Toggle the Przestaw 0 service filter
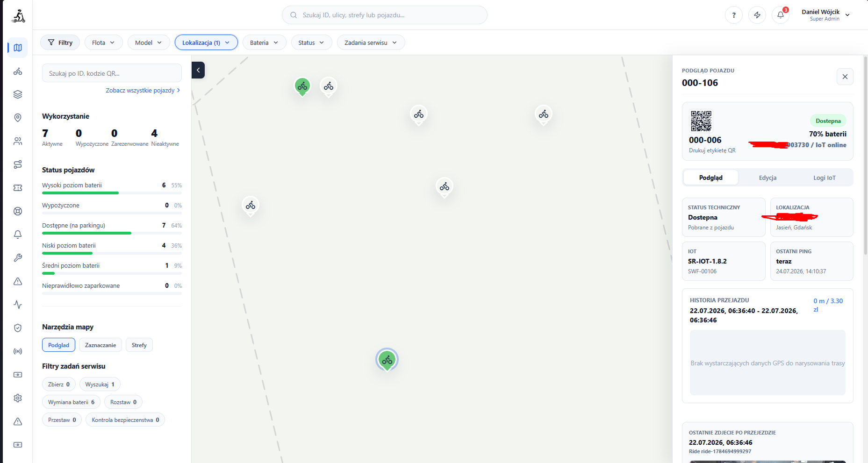 coord(62,420)
